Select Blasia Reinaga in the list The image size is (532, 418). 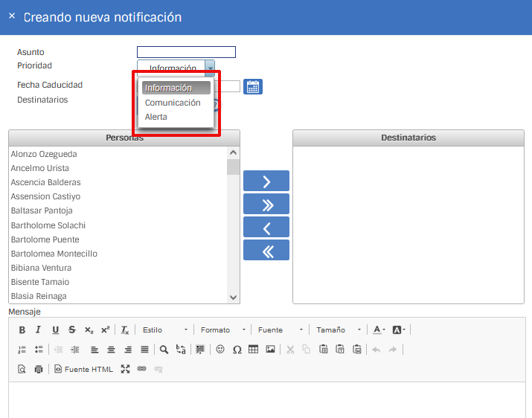pyautogui.click(x=118, y=296)
